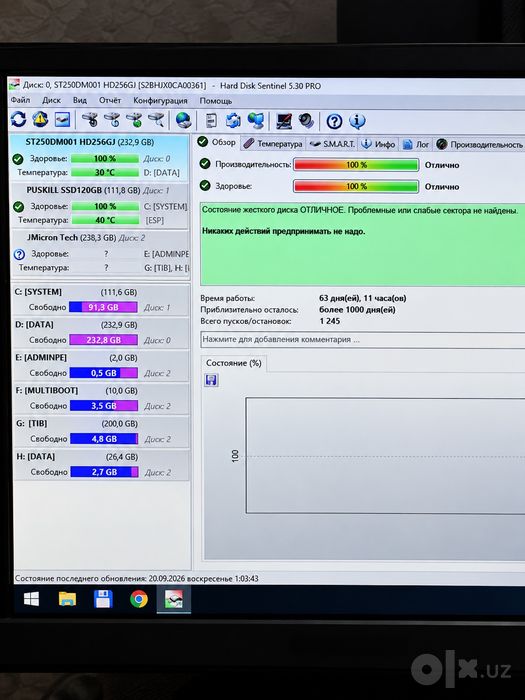Click the blue info 'i' toolbar icon
This screenshot has height=700, width=525.
click(357, 121)
